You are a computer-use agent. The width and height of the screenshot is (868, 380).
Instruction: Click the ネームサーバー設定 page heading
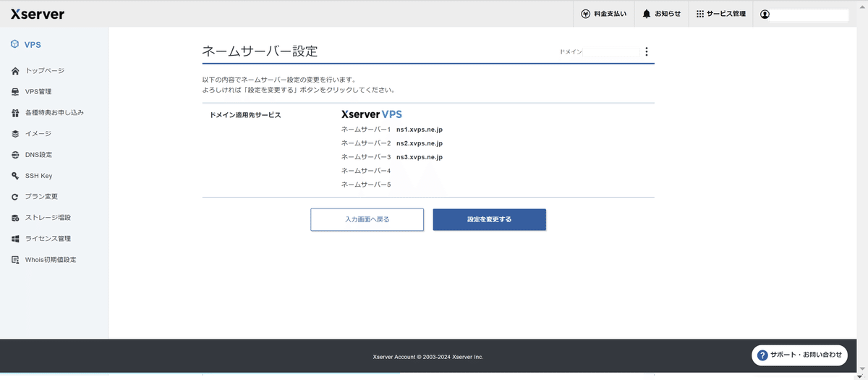tap(260, 51)
